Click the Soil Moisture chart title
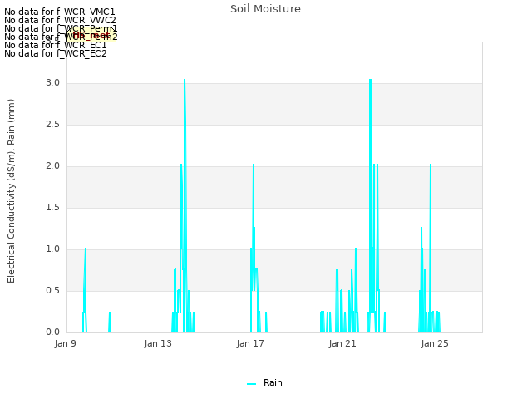Image resolution: width=532 pixels, height=399 pixels. [x=265, y=9]
